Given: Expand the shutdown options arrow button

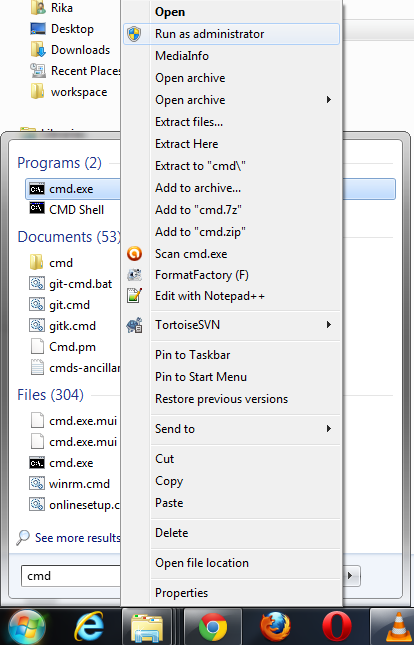Looking at the screenshot, I should coord(350,575).
